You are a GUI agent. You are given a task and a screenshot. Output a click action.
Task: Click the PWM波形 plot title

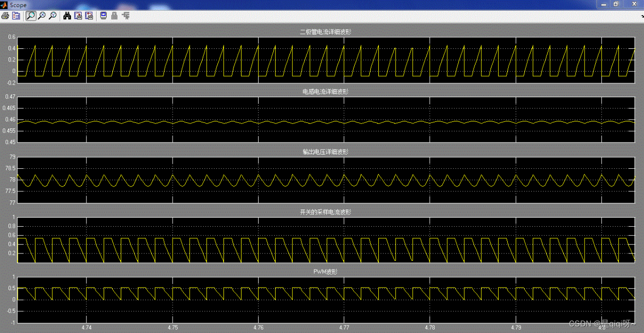tap(325, 272)
